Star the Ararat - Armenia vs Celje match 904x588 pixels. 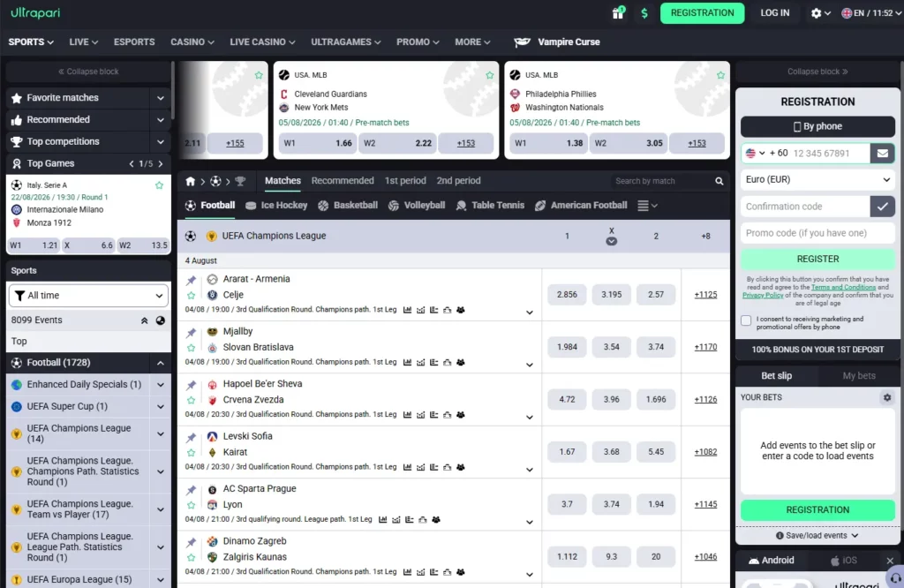(191, 295)
